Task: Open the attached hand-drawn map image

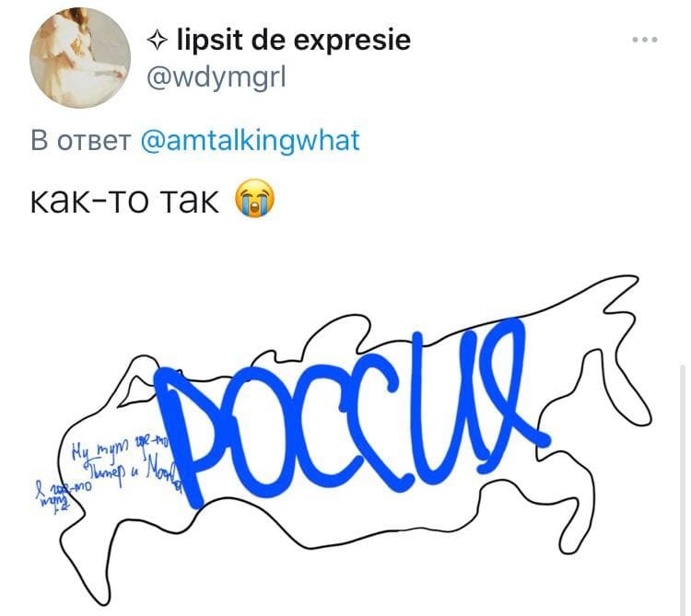Action: tap(344, 440)
